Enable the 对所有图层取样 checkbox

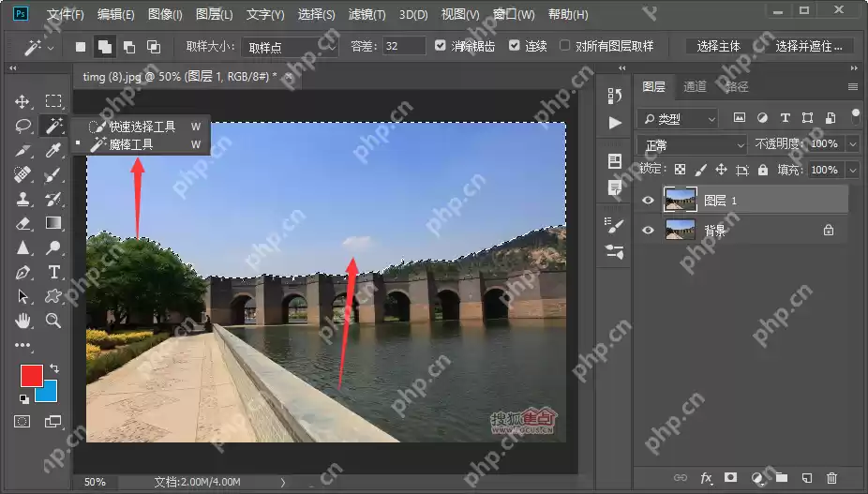pos(565,46)
